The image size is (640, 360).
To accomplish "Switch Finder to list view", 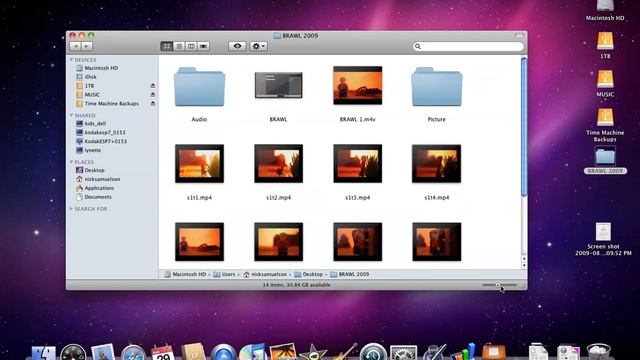I will point(179,46).
